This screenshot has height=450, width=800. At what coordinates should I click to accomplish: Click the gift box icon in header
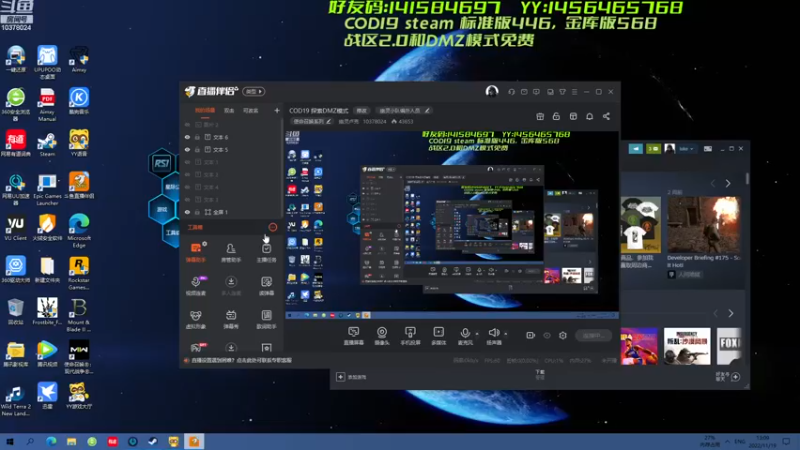click(540, 116)
